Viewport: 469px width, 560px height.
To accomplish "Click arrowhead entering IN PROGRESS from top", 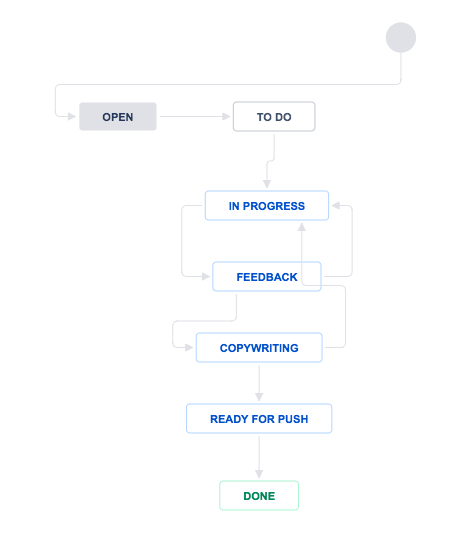I will tap(267, 184).
